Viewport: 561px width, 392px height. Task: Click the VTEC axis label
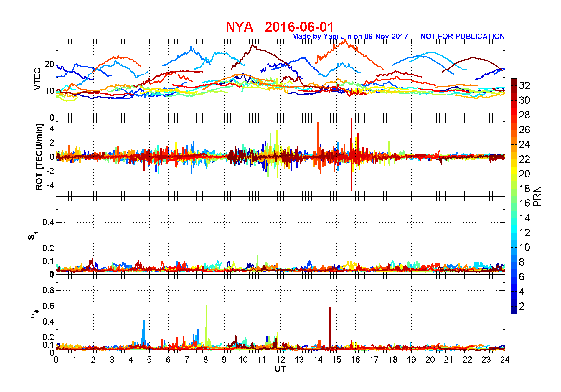tap(37, 79)
